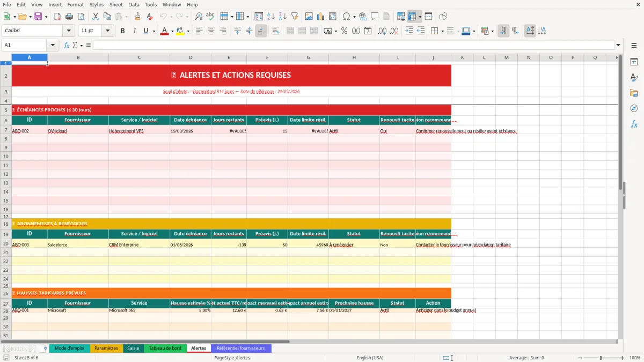Open Open-document recent files arrow
Viewport: 644px width, 362px height.
[x=30, y=17]
